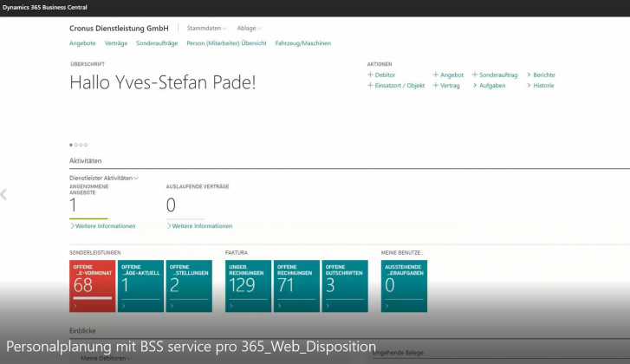Expand the Historie actions group
This screenshot has height=364, width=630.
(541, 85)
